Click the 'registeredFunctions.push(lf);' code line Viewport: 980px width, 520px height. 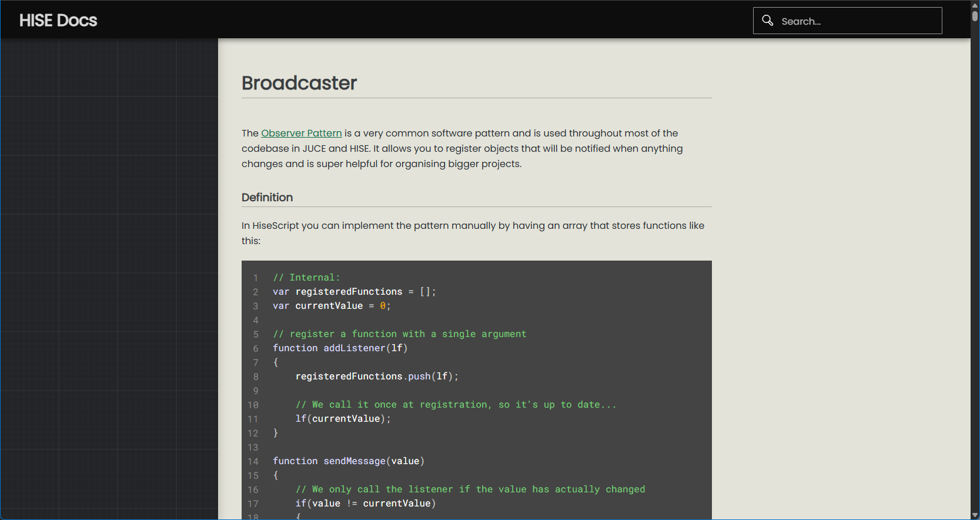[x=376, y=376]
